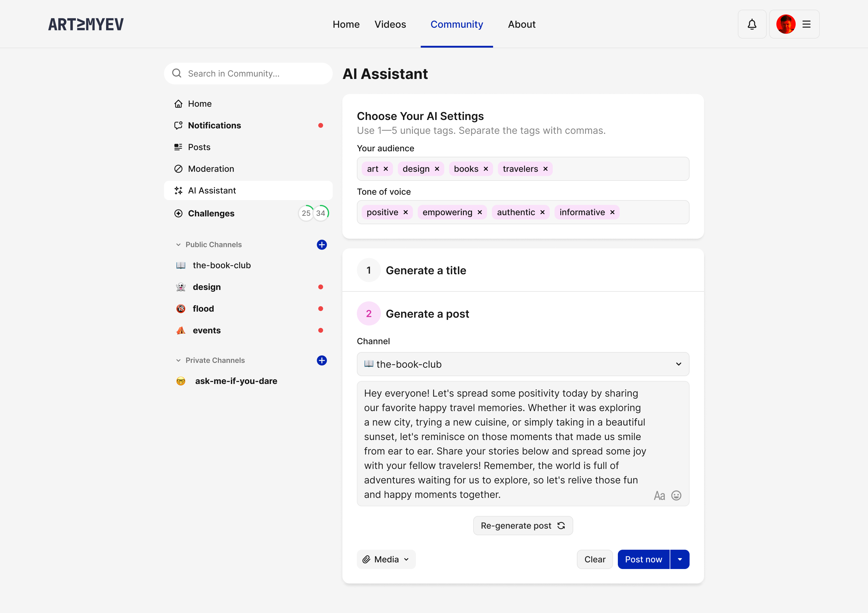This screenshot has width=868, height=613.
Task: Collapse the Public Channels section
Action: tap(178, 244)
